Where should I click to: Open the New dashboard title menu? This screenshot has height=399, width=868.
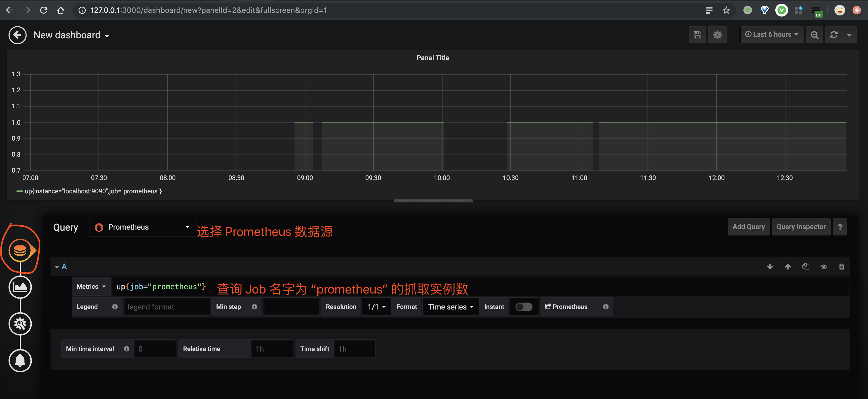(71, 35)
